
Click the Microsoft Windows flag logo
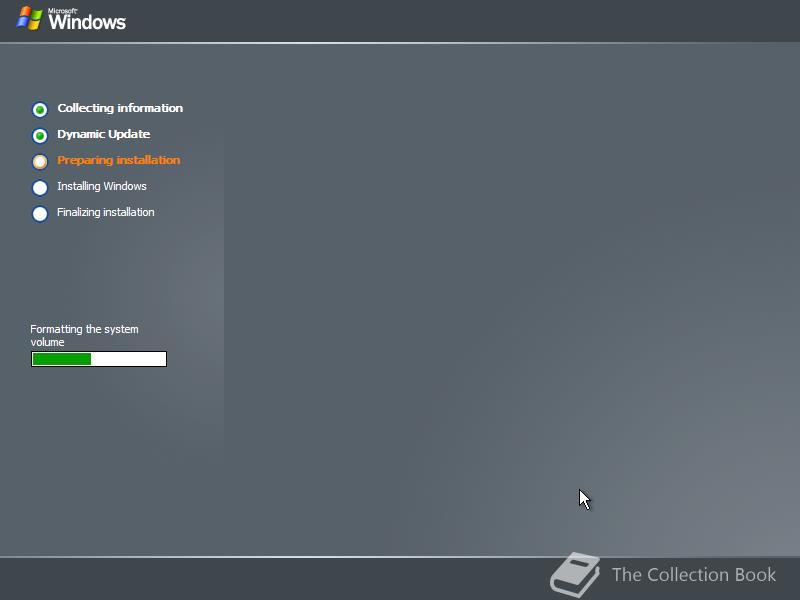click(30, 18)
